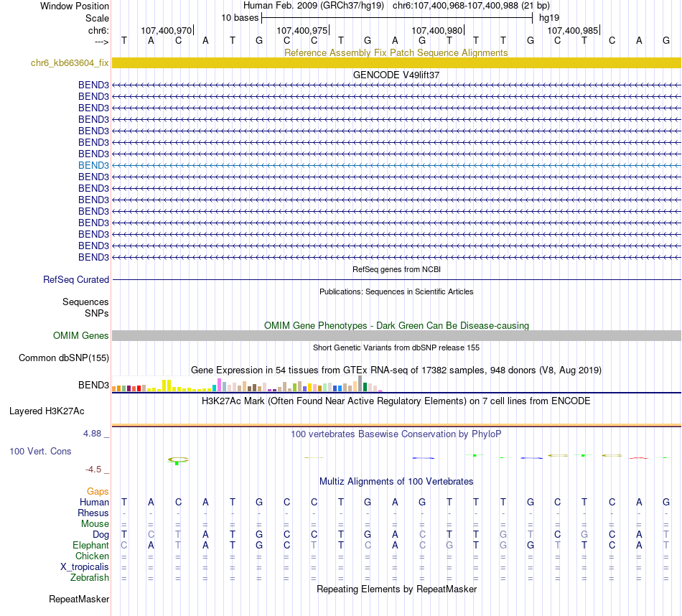Screen dimensions: 682x616
Task: Click the 107,400,985 position marker
Action: (573, 30)
